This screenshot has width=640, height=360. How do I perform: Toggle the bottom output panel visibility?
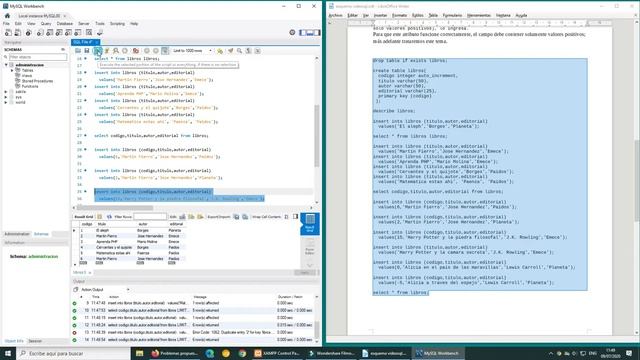[310, 33]
